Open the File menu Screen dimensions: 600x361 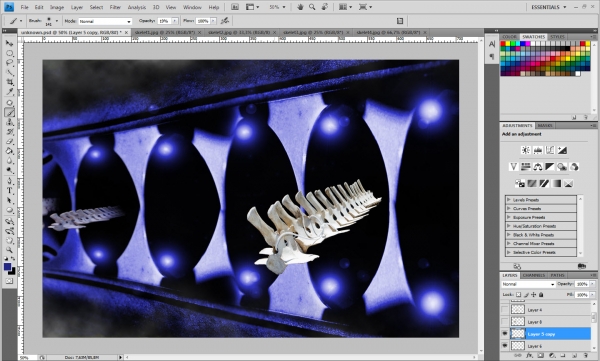24,7
